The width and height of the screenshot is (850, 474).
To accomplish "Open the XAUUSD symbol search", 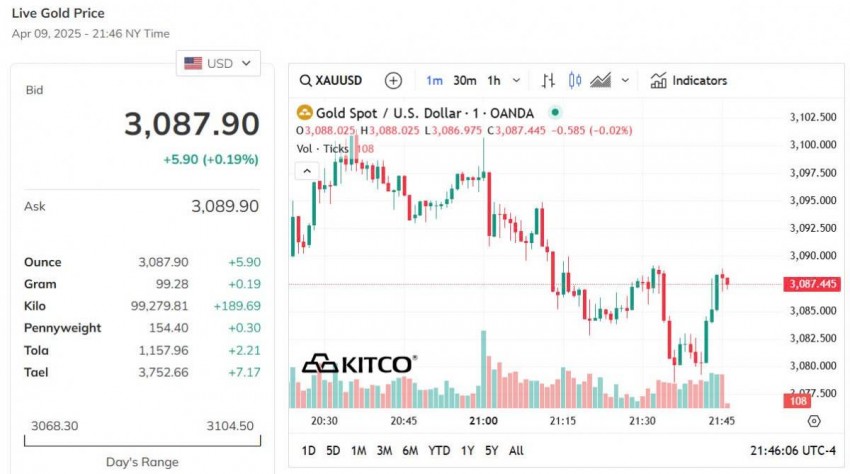I will [x=331, y=80].
